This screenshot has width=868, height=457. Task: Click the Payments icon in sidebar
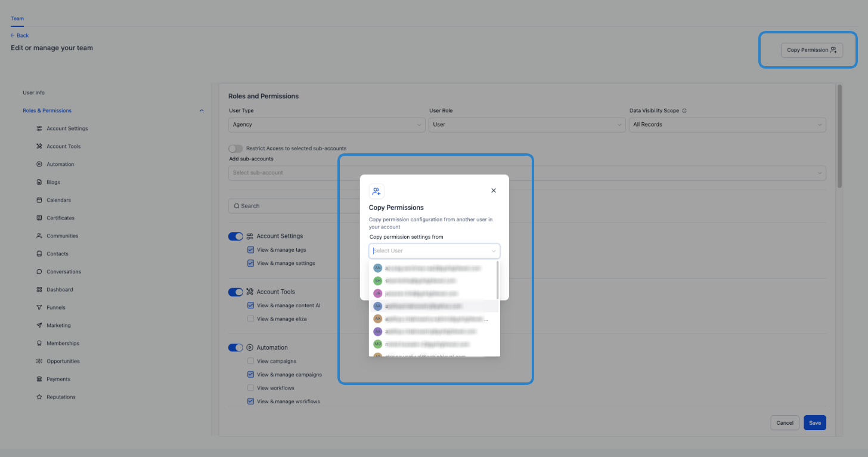click(39, 379)
